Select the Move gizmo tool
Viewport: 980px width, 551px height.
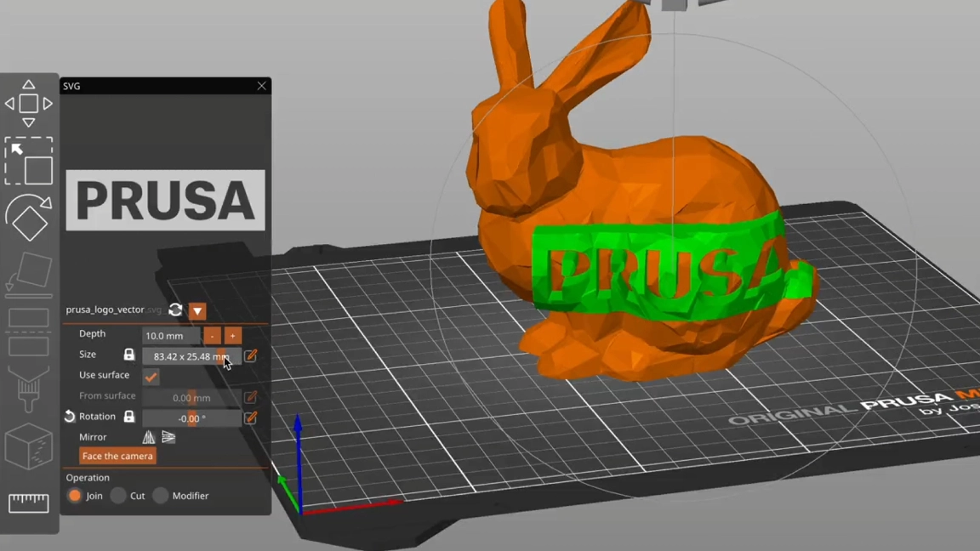[29, 104]
